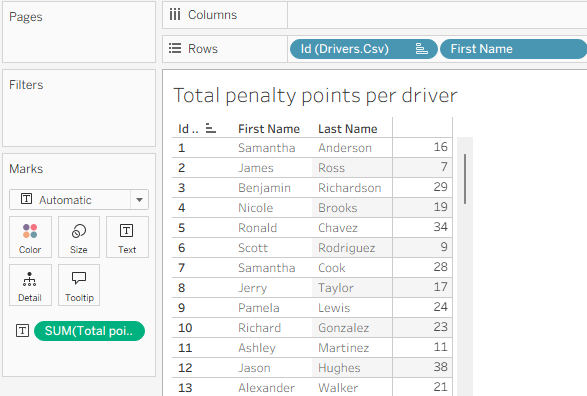Click the Last Name column header
The image size is (587, 396).
[x=348, y=129]
